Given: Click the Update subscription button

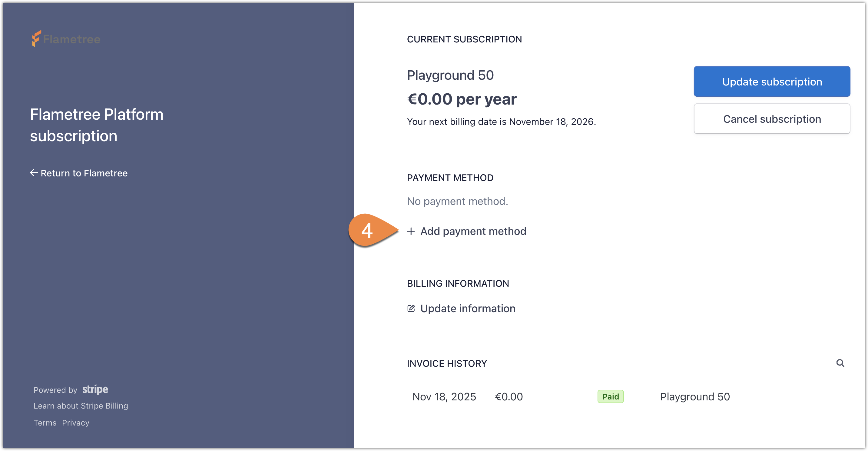Looking at the screenshot, I should coord(772,81).
